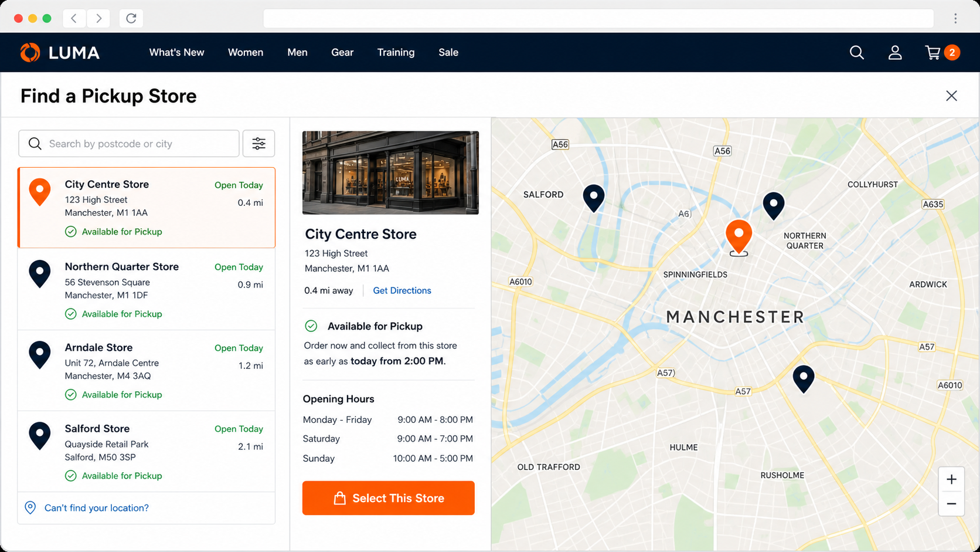
Task: Click the browser address bar
Action: click(598, 18)
